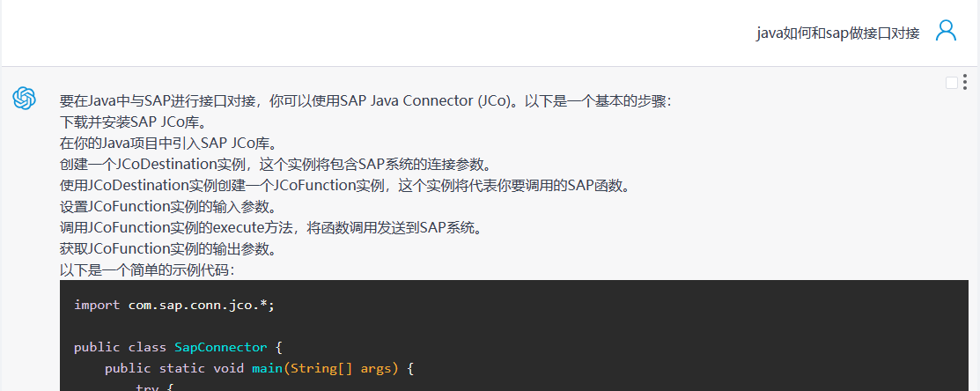
Task: Open the three-dot options menu
Action: tap(965, 82)
